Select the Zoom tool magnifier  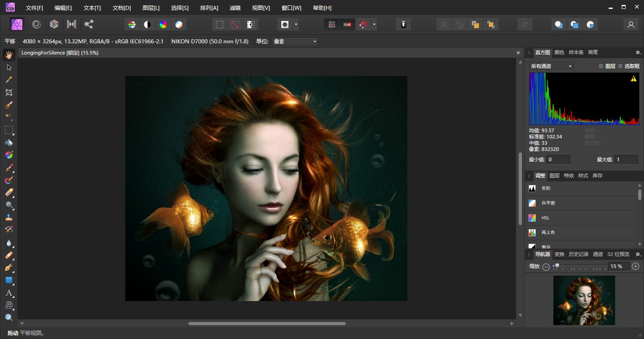(8, 318)
